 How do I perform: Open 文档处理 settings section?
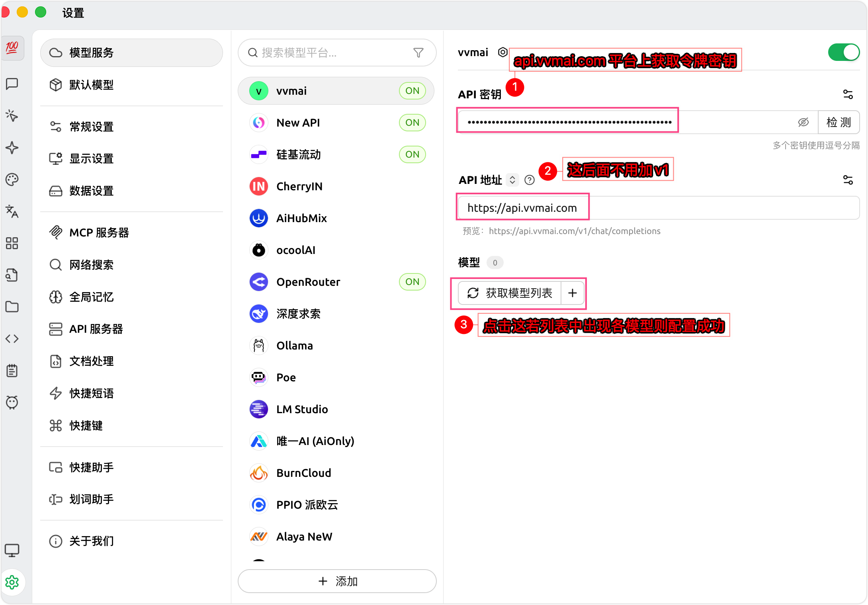[131, 361]
